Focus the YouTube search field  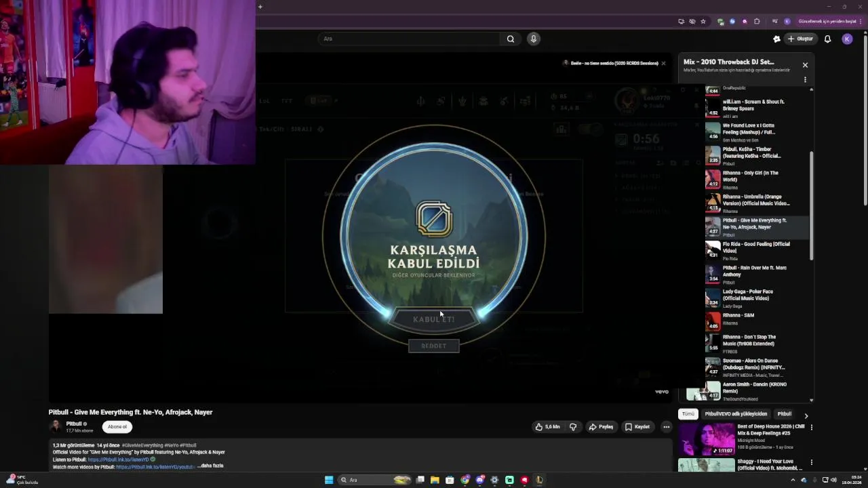click(x=410, y=39)
